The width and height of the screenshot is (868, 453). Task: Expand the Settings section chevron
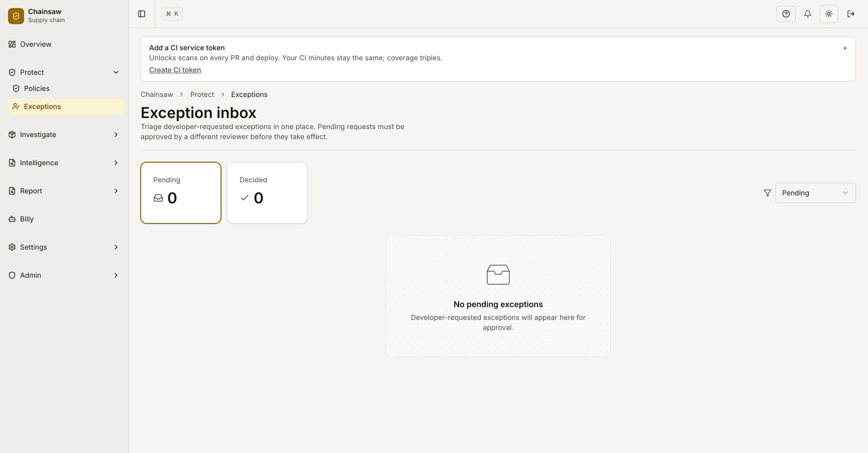116,247
